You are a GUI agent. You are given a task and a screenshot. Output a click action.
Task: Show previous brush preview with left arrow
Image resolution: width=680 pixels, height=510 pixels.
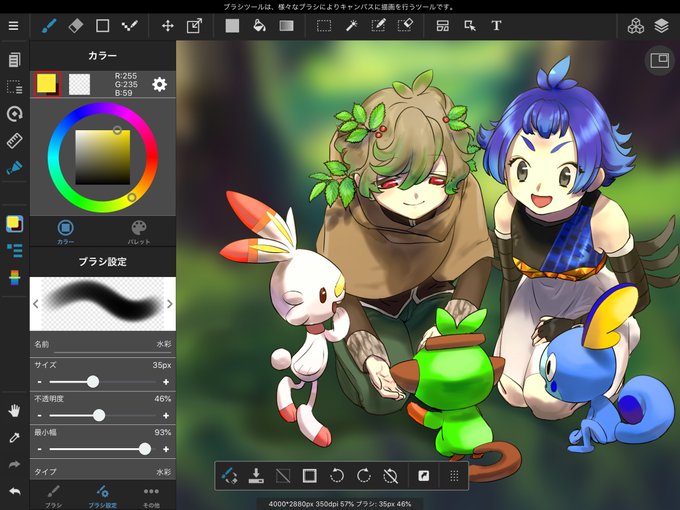point(36,304)
